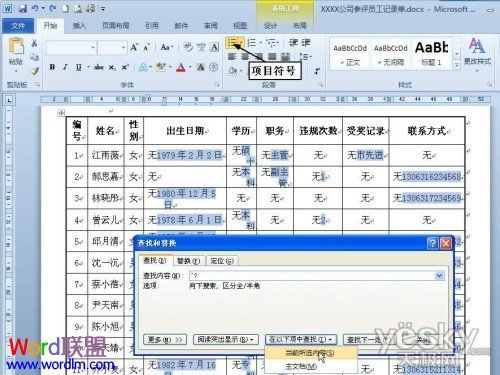The height and width of the screenshot is (375, 500).
Task: Open the Find In dropdown button
Action: [x=301, y=340]
